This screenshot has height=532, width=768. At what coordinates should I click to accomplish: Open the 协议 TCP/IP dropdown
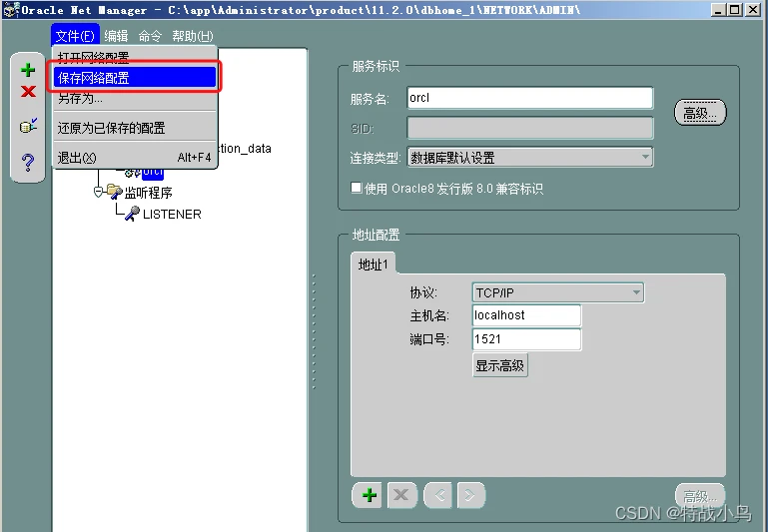[558, 292]
